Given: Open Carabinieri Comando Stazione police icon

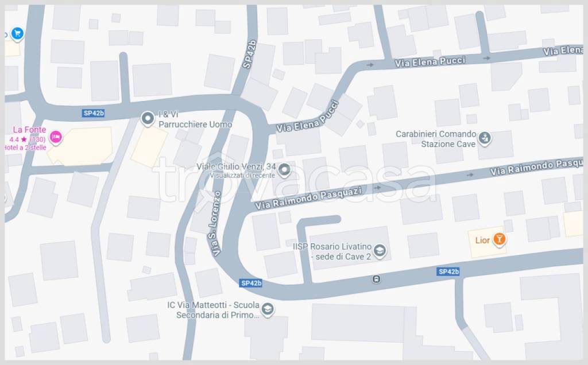Looking at the screenshot, I should pos(485,138).
